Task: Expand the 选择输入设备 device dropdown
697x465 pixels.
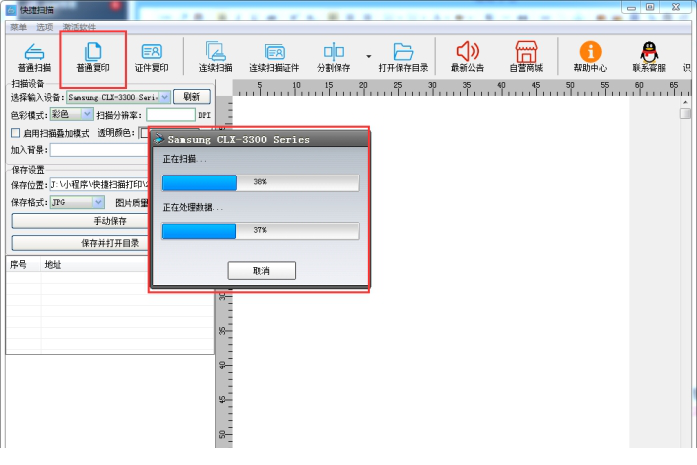Action: coord(164,98)
